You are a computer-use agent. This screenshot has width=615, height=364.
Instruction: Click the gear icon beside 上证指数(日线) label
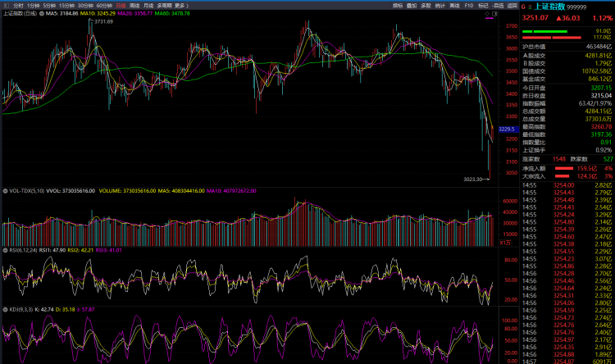coord(41,14)
